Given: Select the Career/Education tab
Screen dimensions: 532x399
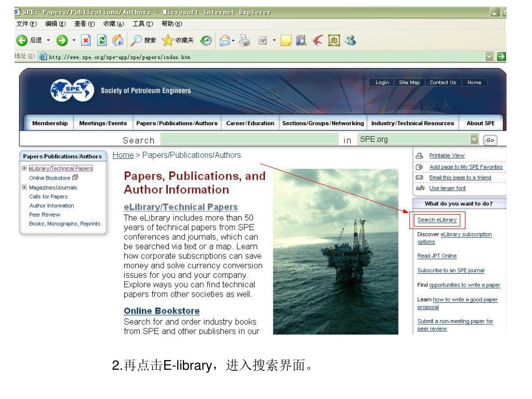Looking at the screenshot, I should tap(250, 123).
